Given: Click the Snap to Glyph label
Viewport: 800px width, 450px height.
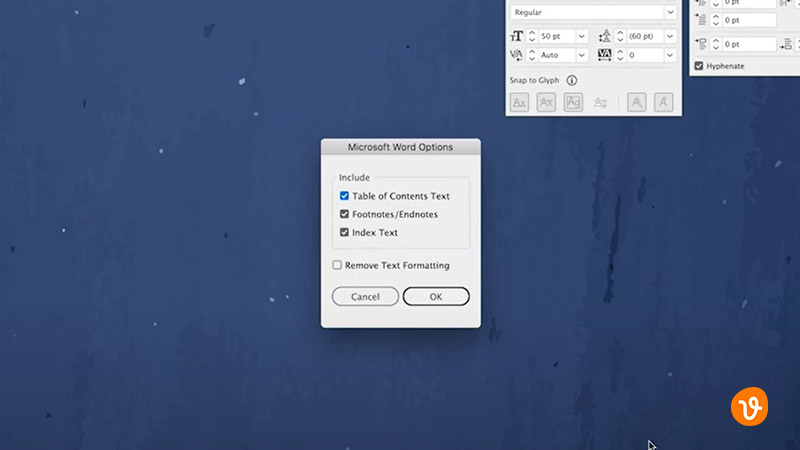Looking at the screenshot, I should point(534,80).
